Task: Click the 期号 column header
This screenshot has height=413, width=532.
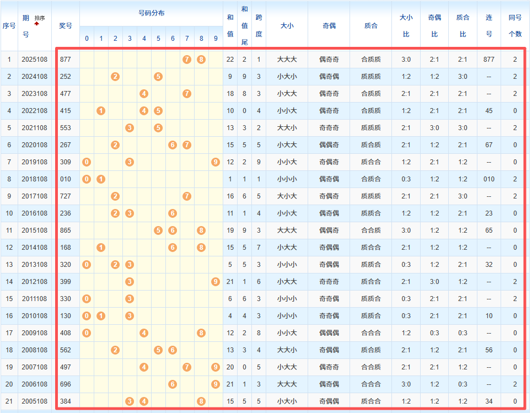Action: [26, 26]
